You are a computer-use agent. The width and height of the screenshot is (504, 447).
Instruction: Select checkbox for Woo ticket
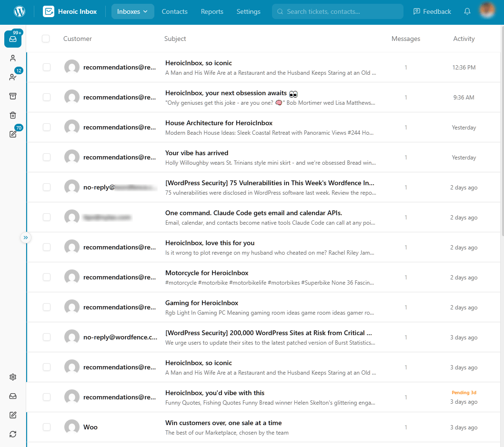click(x=47, y=427)
